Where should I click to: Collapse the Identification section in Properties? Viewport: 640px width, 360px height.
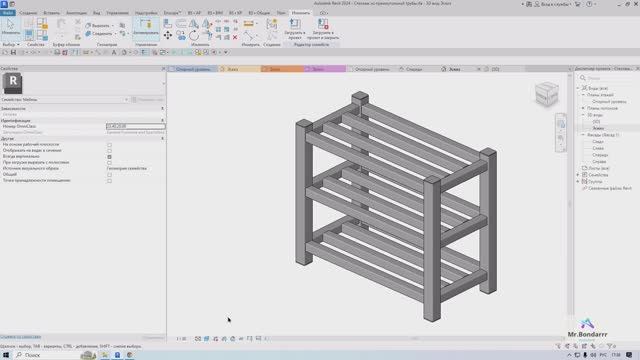[x=162, y=120]
